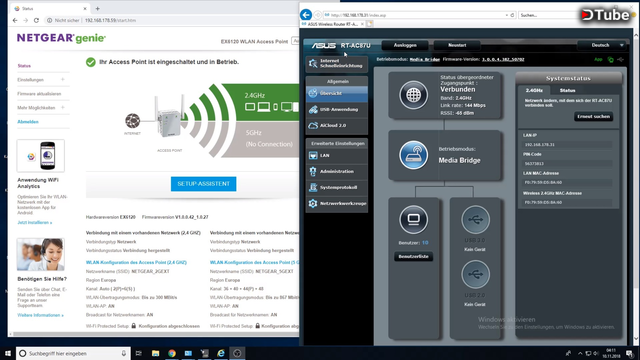Expand Mehr Möglichkeiten in Netgear sidebar

coord(62,107)
